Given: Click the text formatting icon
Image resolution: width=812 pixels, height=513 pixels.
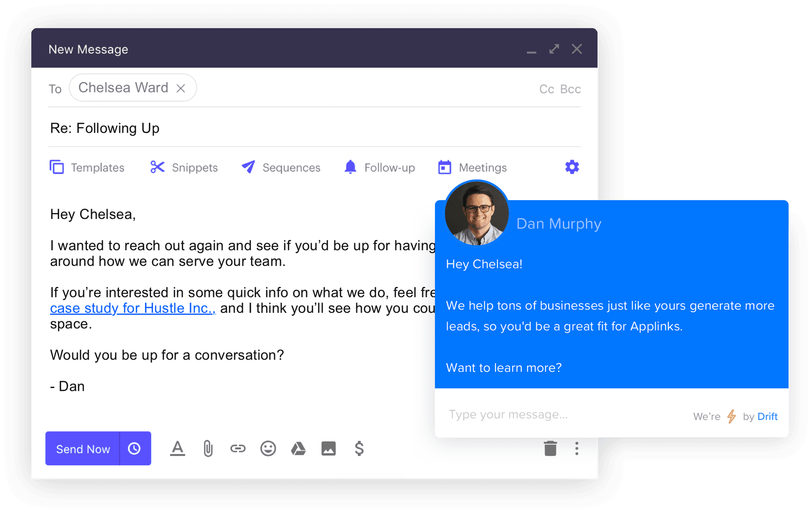Looking at the screenshot, I should 177,448.
